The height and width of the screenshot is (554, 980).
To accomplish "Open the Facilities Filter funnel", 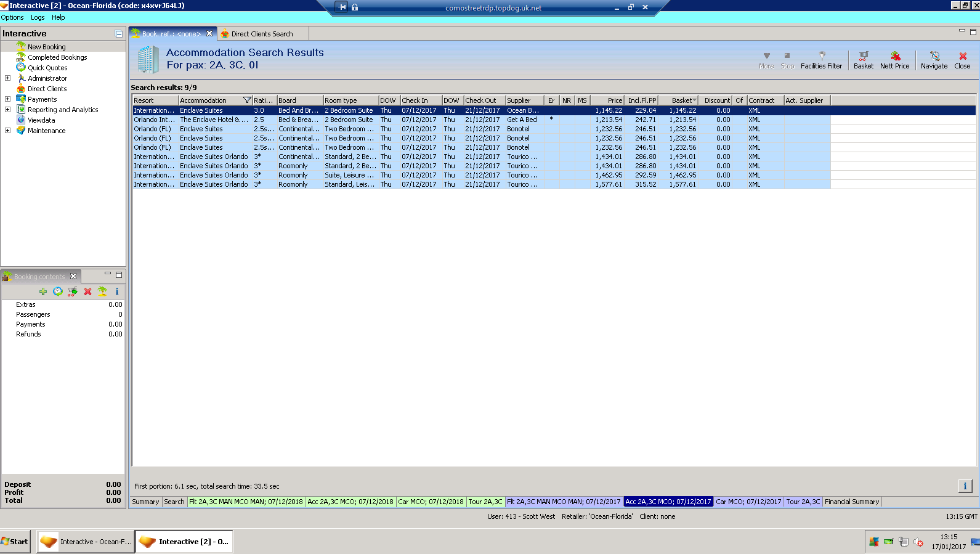I will click(821, 57).
